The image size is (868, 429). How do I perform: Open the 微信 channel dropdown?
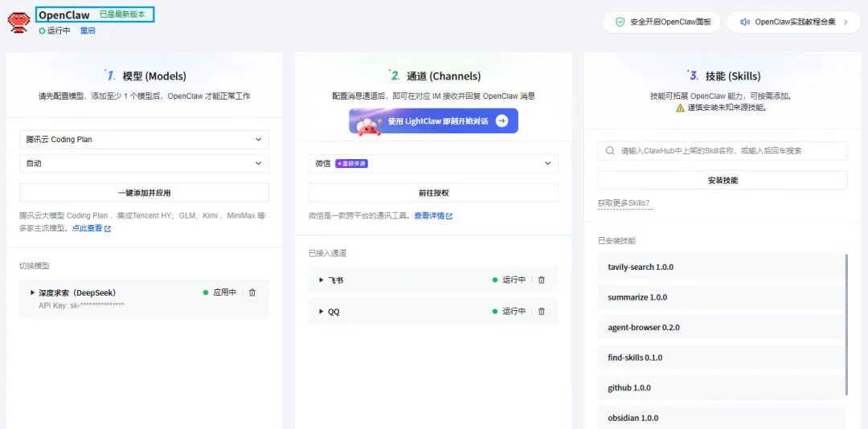[433, 163]
